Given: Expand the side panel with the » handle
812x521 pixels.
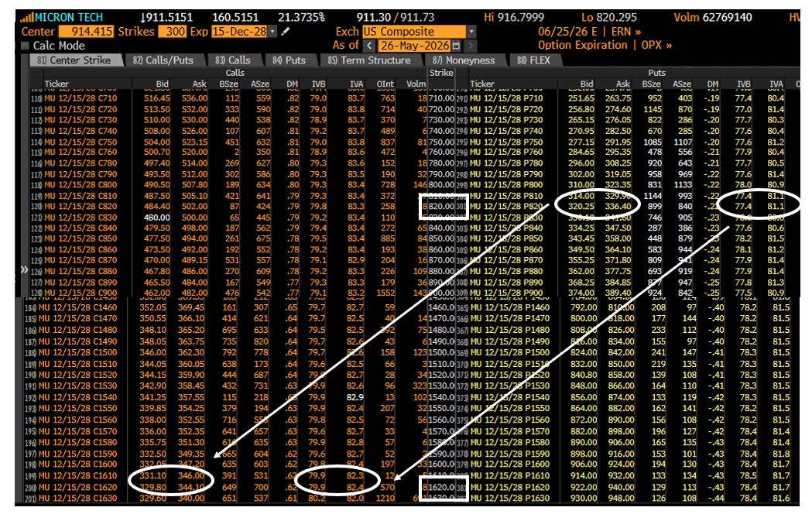Looking at the screenshot, I should point(24,269).
